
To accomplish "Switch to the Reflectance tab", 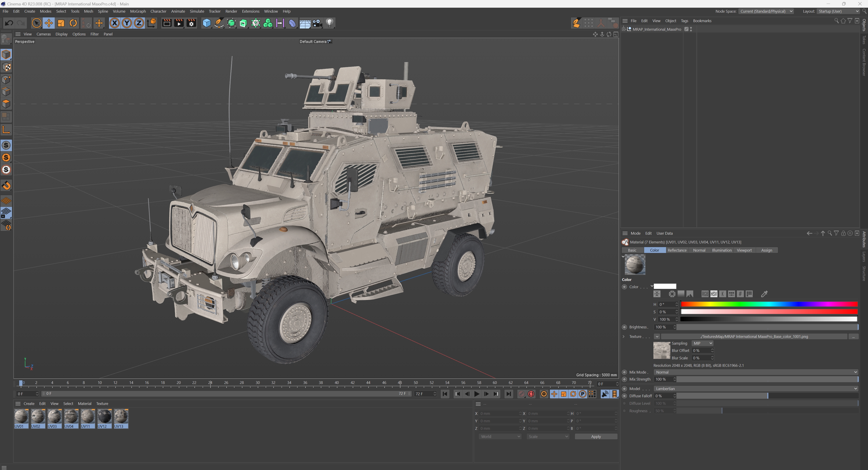I will 677,250.
